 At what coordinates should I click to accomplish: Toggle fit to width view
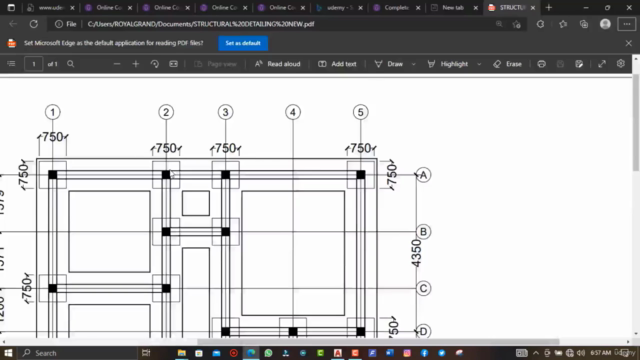tap(173, 64)
